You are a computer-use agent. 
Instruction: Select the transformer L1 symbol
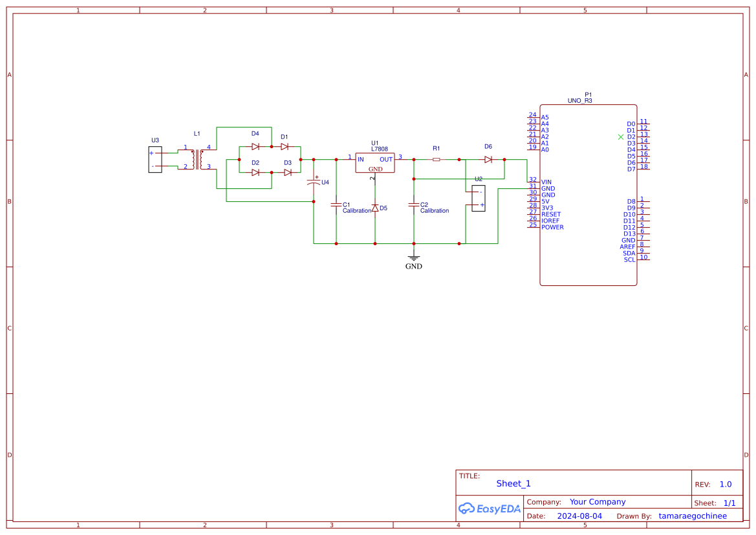[x=197, y=158]
